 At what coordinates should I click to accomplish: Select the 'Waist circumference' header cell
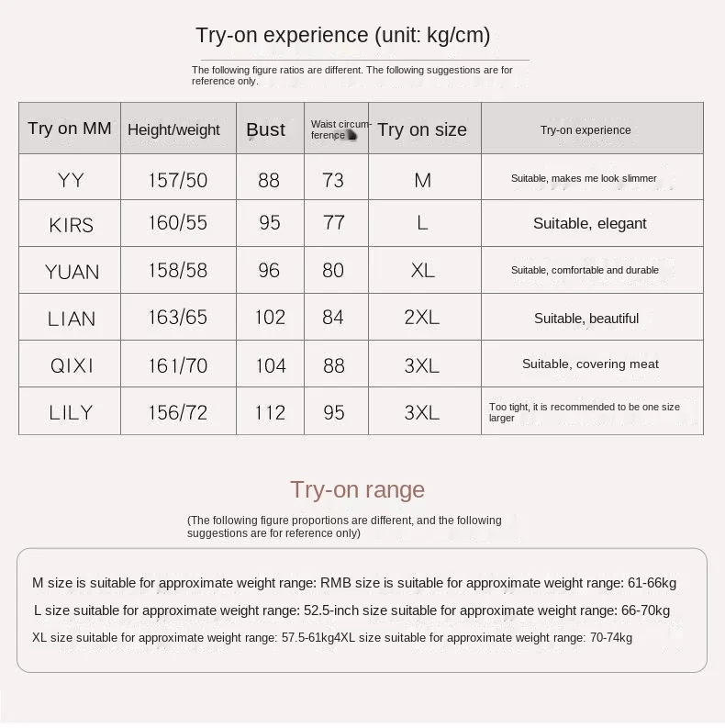(336, 129)
